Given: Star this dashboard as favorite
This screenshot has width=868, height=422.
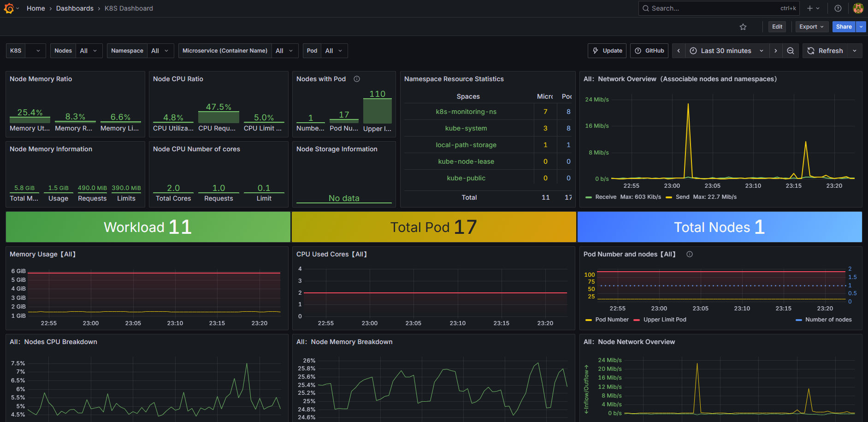Looking at the screenshot, I should point(743,27).
